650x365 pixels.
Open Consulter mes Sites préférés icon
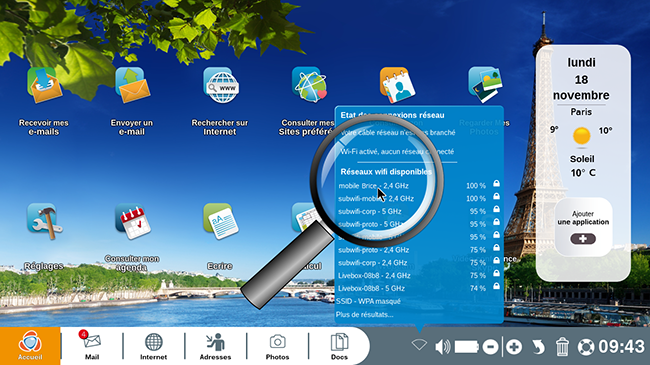[x=309, y=85]
